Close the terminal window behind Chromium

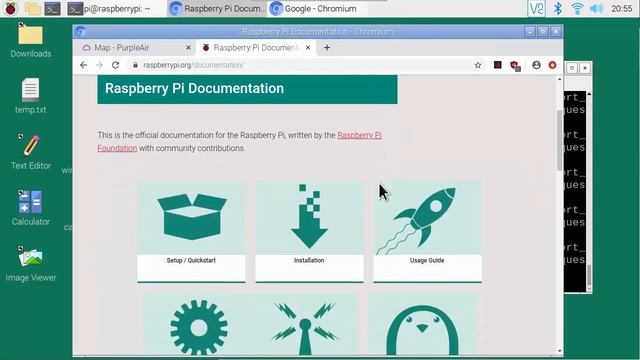coord(585,68)
